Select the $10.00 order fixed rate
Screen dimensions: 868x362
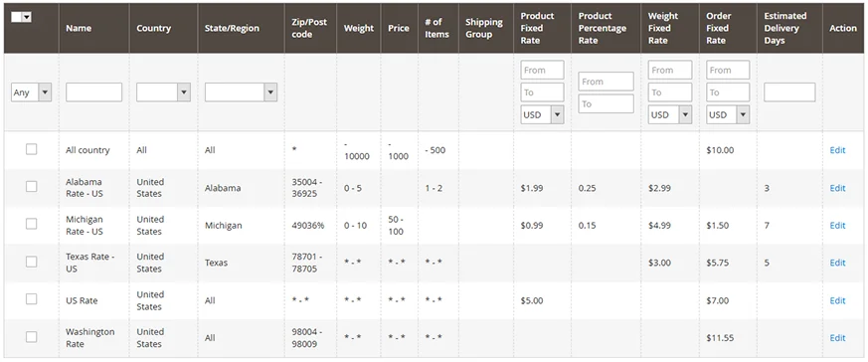point(720,150)
